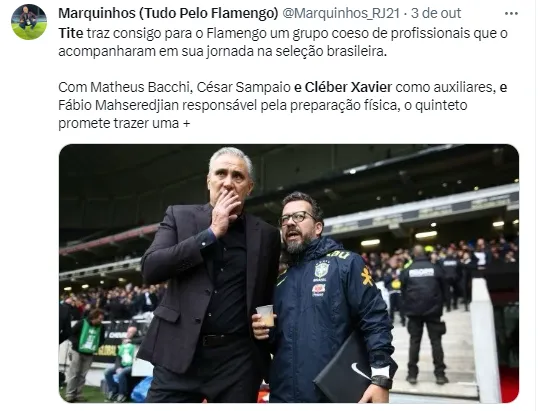Click Marquinhos's round profile avatar
This screenshot has height=411, width=538.
[x=29, y=22]
